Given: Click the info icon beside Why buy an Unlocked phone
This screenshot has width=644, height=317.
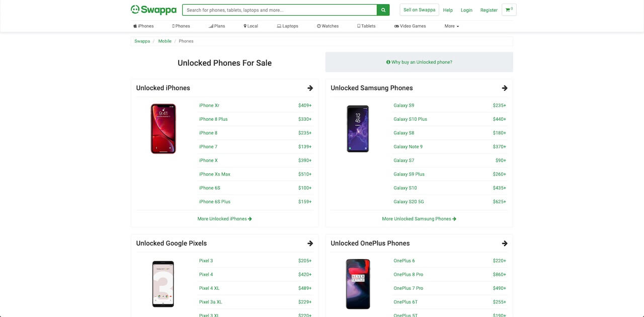Looking at the screenshot, I should coord(388,61).
